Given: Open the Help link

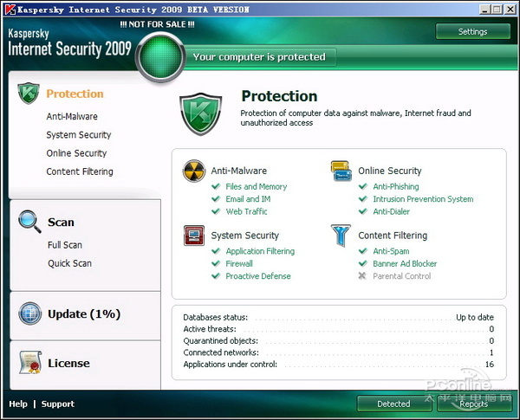Looking at the screenshot, I should [x=18, y=404].
